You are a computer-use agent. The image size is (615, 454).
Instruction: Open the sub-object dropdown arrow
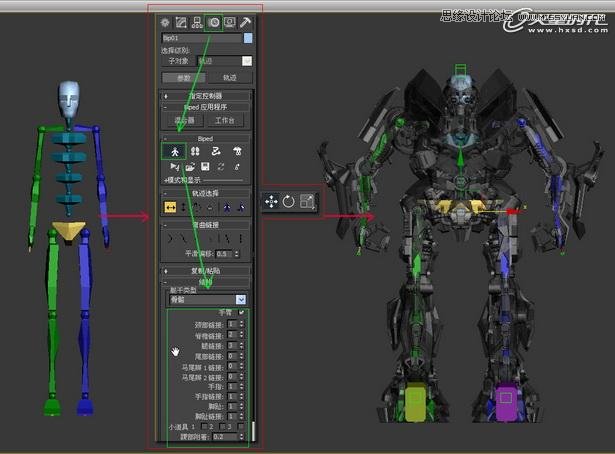247,61
